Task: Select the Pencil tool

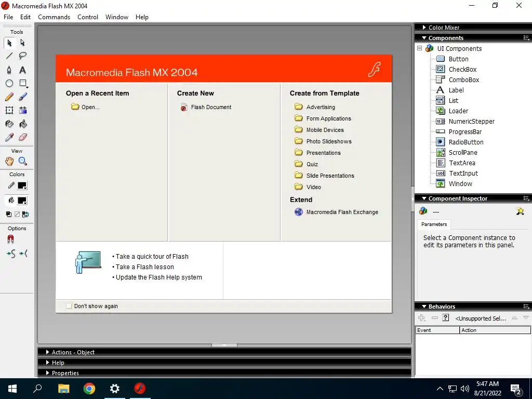Action: pos(9,97)
